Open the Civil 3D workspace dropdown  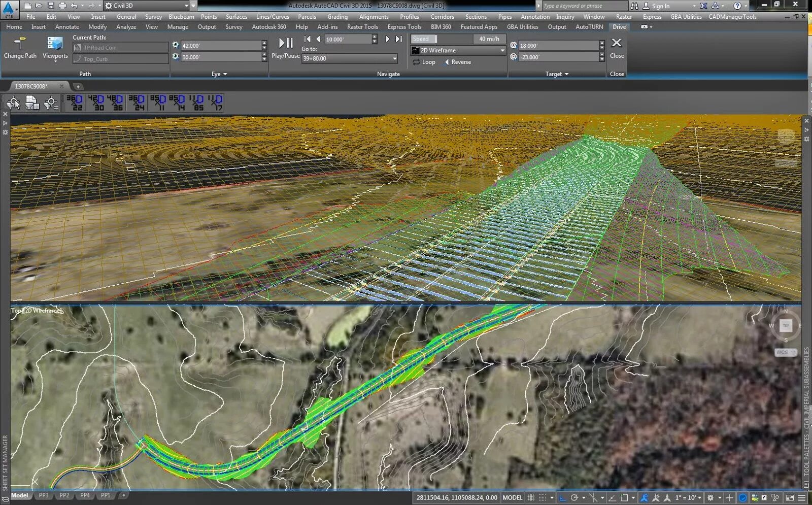click(x=147, y=6)
